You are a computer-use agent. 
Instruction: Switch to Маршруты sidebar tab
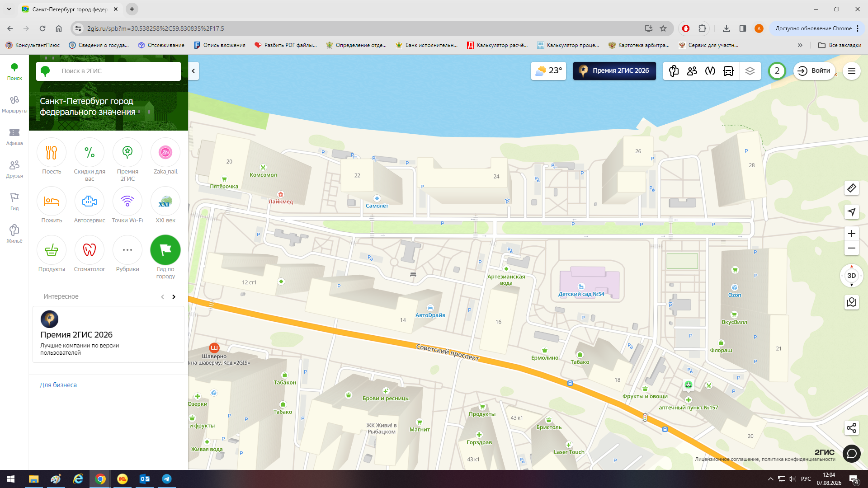point(14,104)
